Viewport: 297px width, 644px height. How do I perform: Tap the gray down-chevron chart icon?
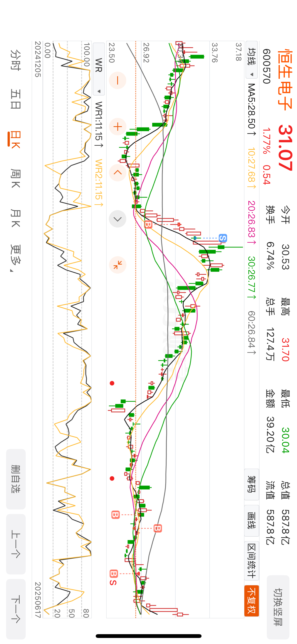coord(117,219)
